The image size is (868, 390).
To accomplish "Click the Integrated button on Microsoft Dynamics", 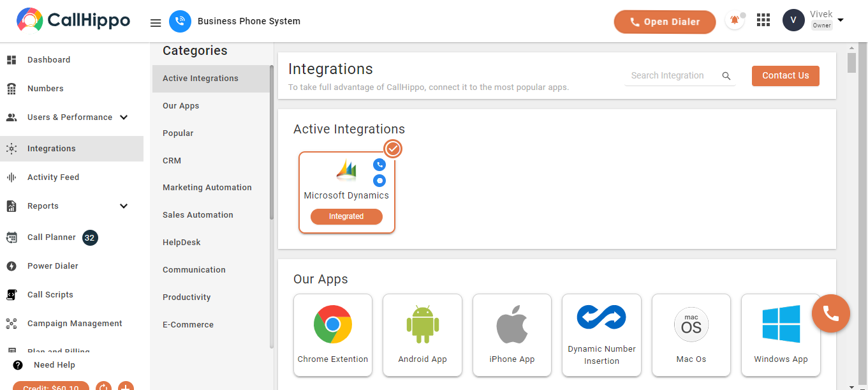I will (x=346, y=216).
